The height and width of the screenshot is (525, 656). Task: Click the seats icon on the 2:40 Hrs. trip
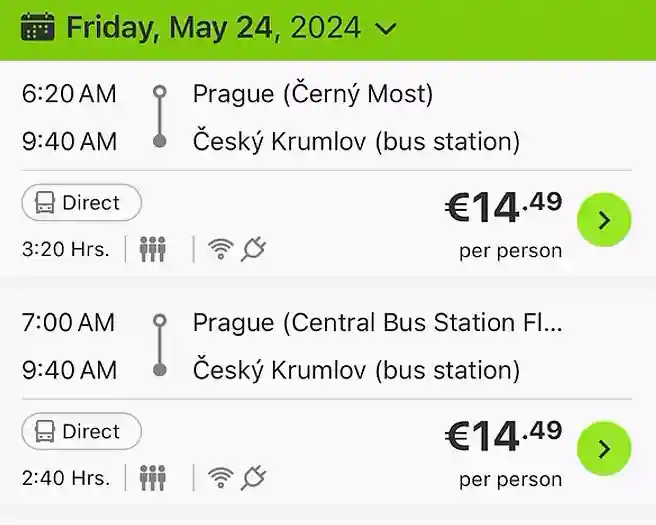point(152,478)
